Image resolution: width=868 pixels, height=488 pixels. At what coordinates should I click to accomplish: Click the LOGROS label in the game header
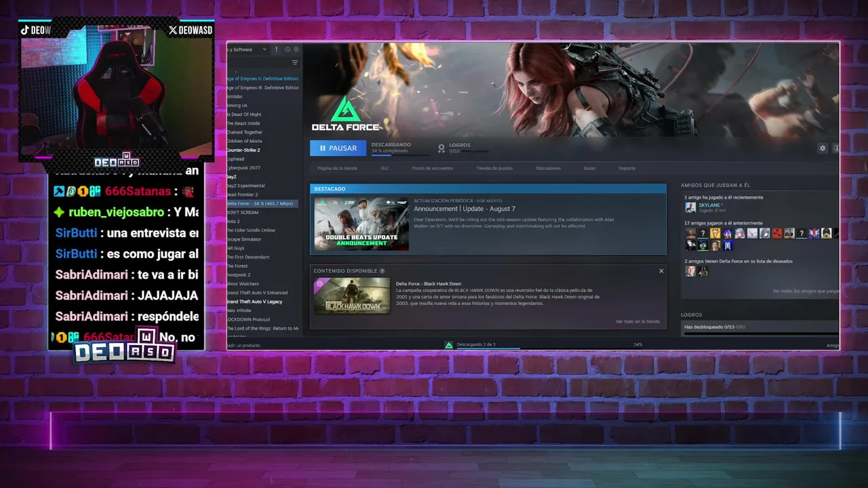[x=460, y=145]
